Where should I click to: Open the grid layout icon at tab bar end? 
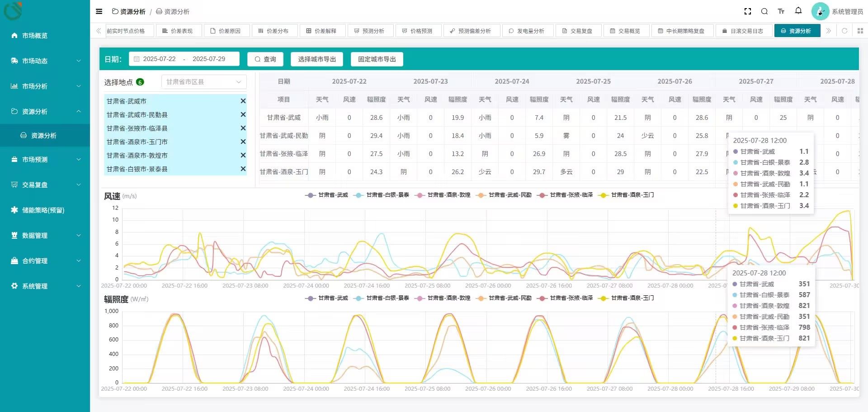[860, 31]
